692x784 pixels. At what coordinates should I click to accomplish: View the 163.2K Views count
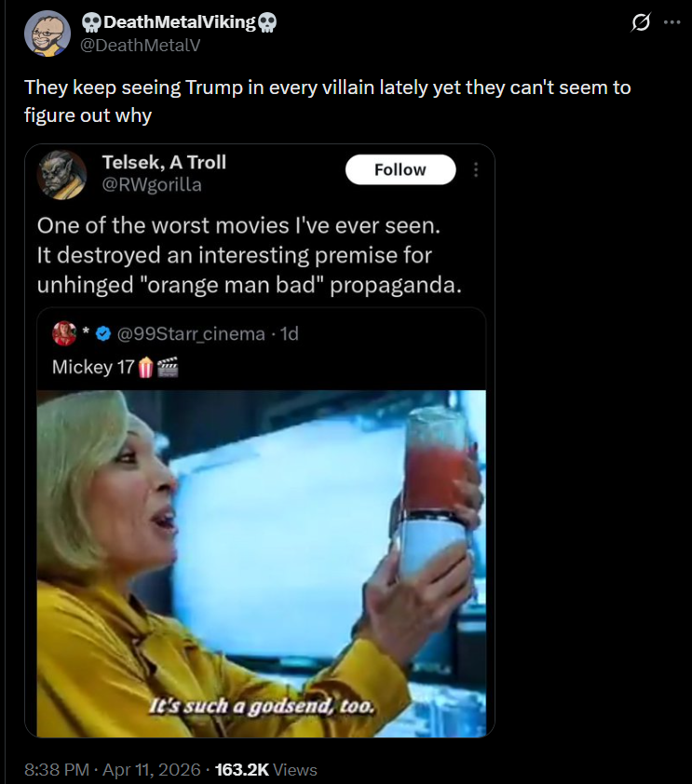[266, 769]
